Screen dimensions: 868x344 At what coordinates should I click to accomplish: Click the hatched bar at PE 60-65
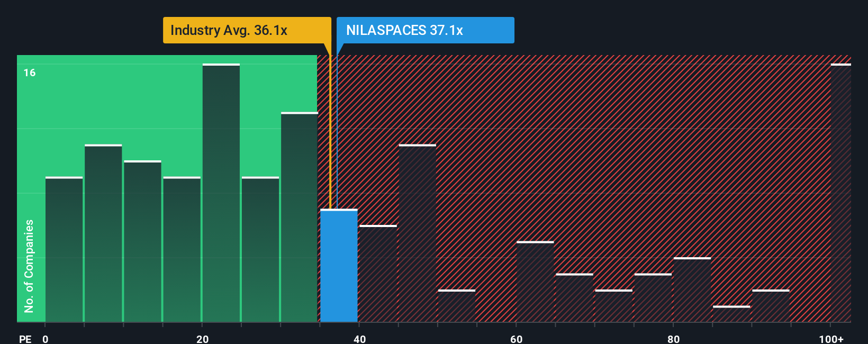coord(535,282)
